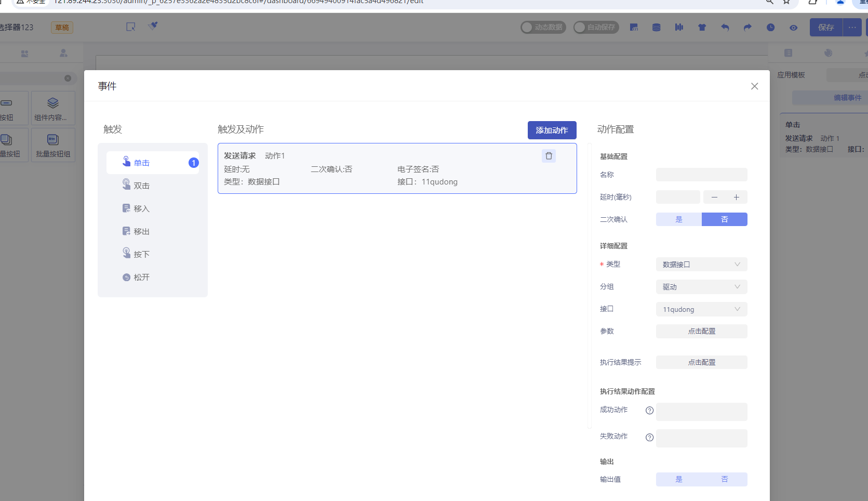The height and width of the screenshot is (501, 868).
Task: Undo the last change with the undo arrow
Action: pyautogui.click(x=725, y=28)
